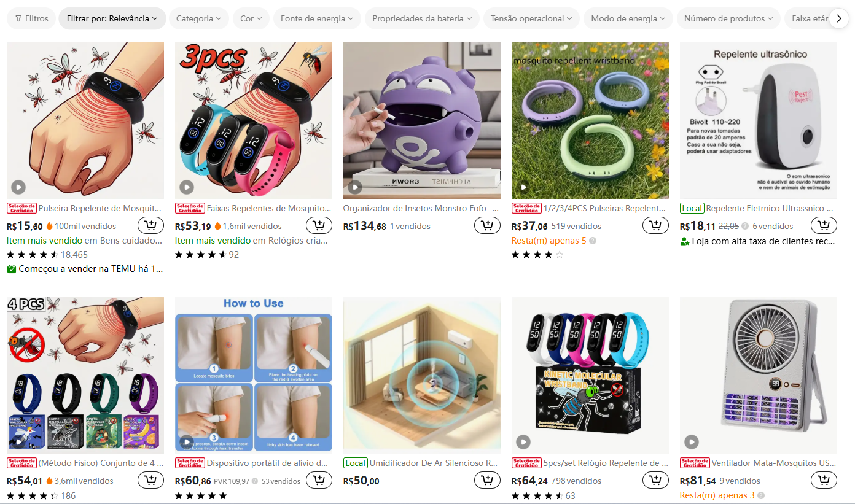Add the R$81,54 mosquito fan to cart
855x504 pixels.
(824, 480)
